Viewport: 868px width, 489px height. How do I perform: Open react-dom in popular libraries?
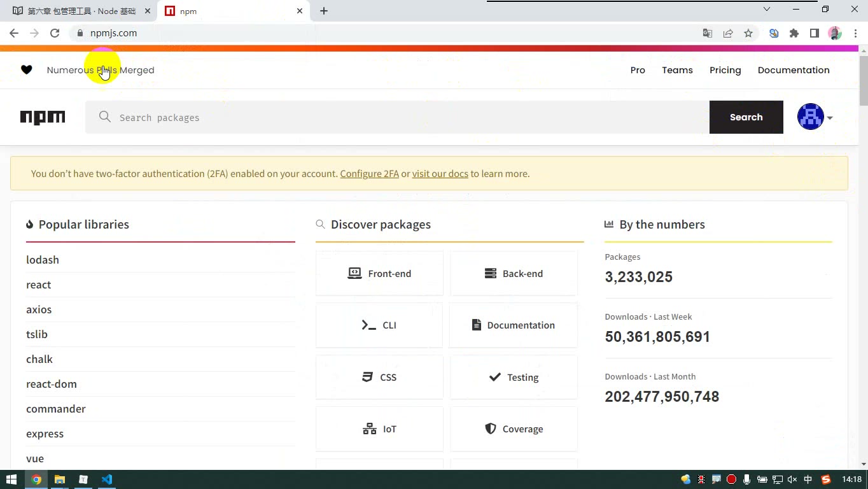(52, 384)
